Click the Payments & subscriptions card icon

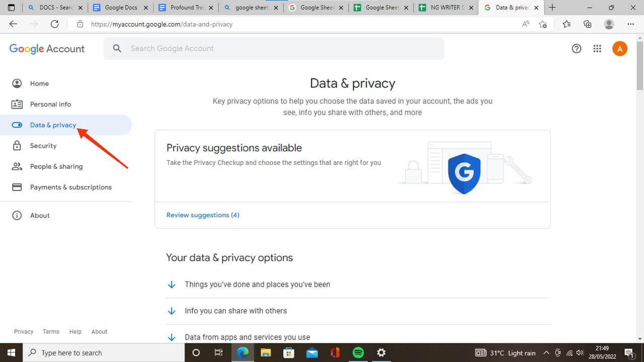17,187
